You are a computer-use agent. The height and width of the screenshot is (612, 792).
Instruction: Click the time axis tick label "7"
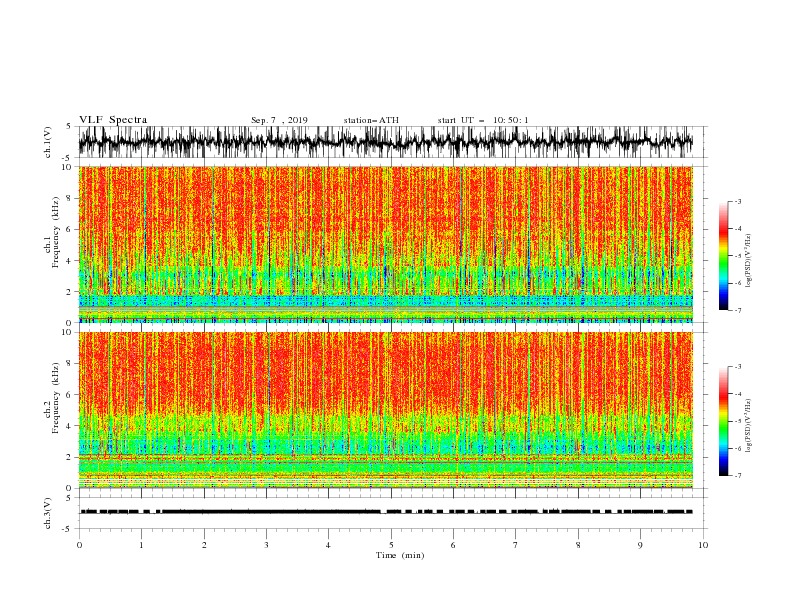[x=516, y=545]
